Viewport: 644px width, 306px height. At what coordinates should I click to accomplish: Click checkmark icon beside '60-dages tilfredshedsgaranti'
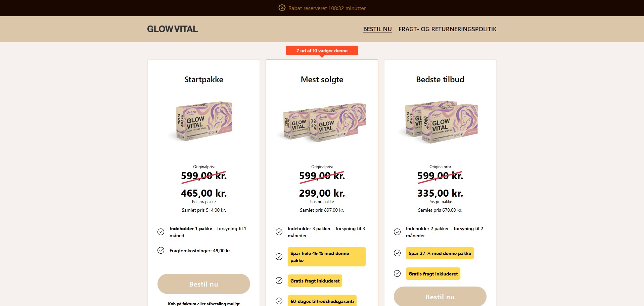(279, 301)
